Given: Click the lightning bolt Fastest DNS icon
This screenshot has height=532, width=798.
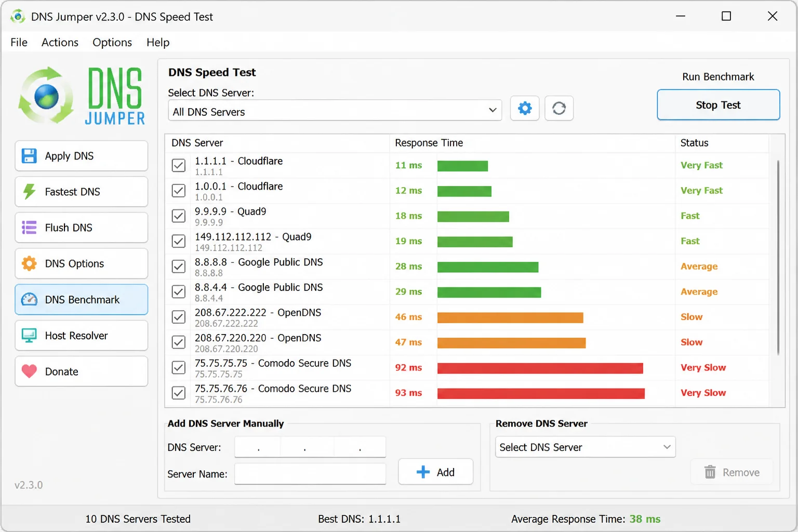Looking at the screenshot, I should (x=29, y=192).
